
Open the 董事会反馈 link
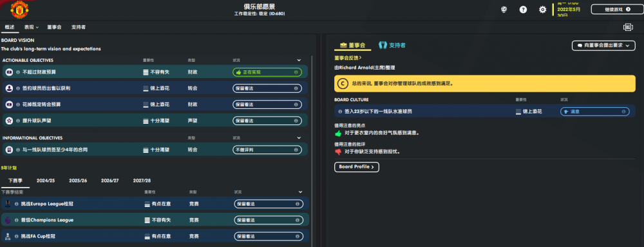point(348,58)
